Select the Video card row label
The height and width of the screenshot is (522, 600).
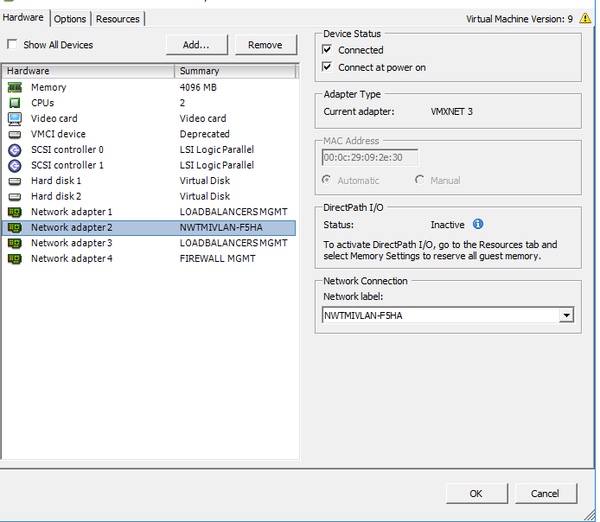(x=54, y=119)
